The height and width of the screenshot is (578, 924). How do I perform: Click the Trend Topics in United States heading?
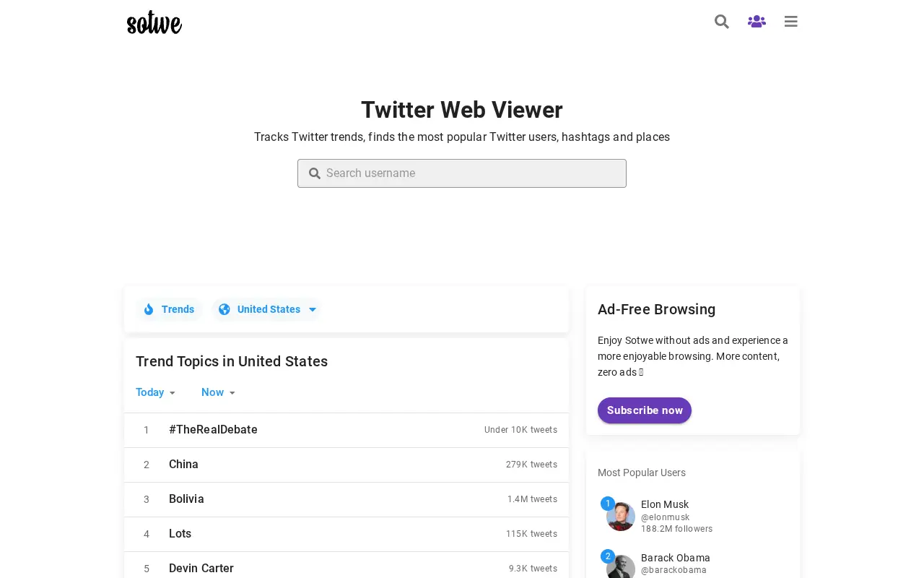click(x=232, y=361)
